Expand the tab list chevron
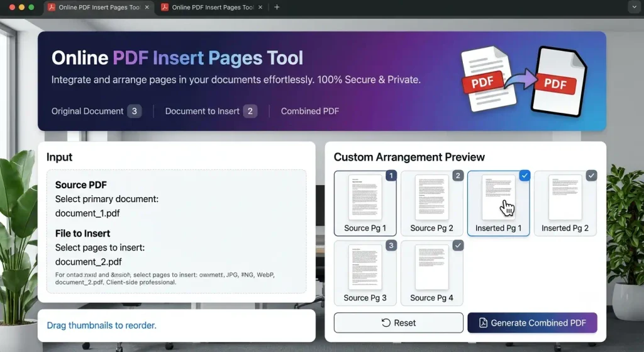The width and height of the screenshot is (644, 352). (x=634, y=7)
